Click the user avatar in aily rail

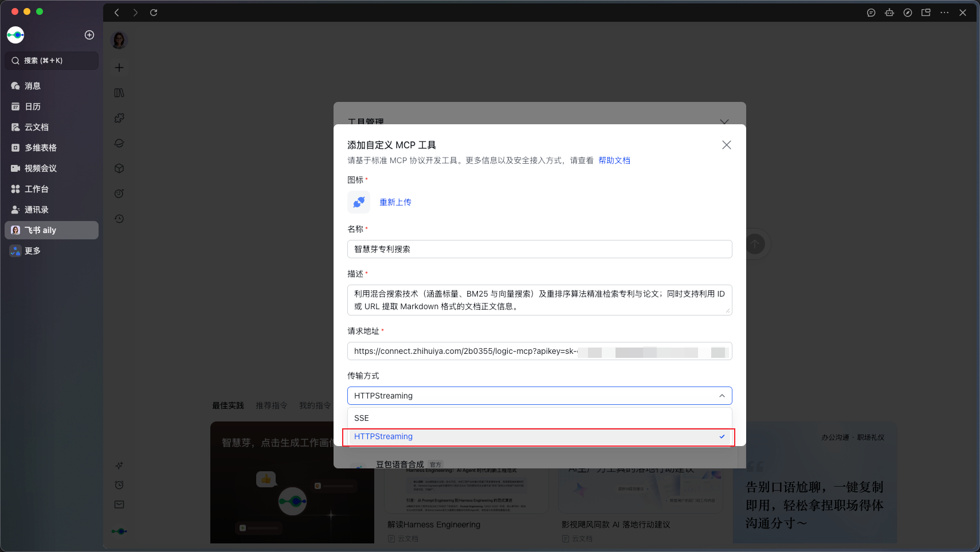pos(119,40)
